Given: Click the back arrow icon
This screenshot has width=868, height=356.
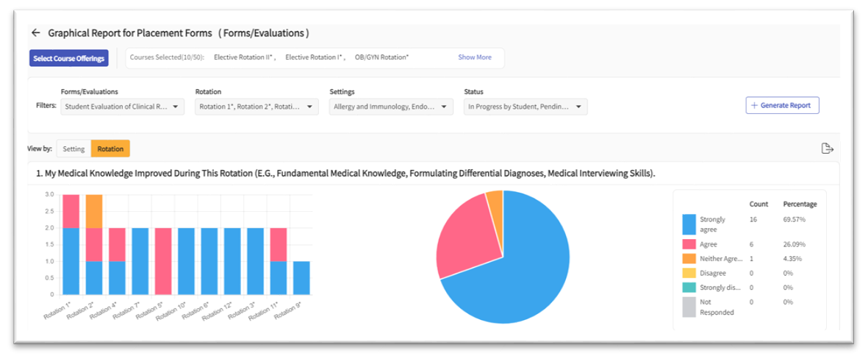Looking at the screenshot, I should click(x=35, y=33).
